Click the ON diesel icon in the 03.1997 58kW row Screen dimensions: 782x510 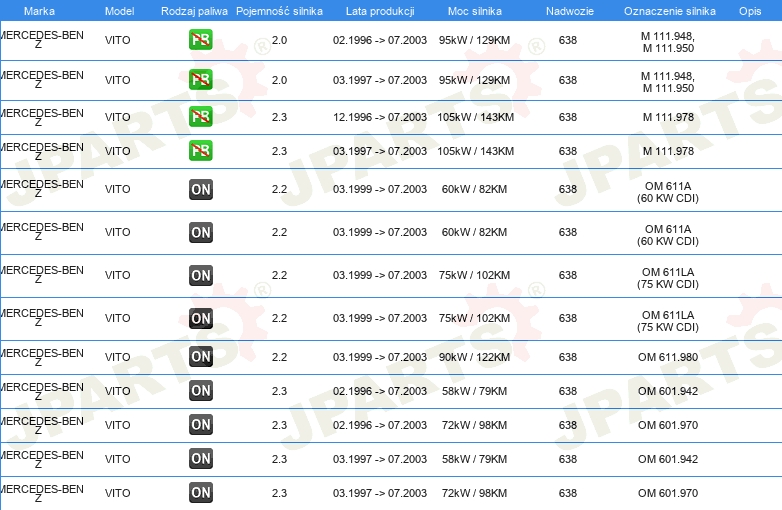tap(201, 459)
